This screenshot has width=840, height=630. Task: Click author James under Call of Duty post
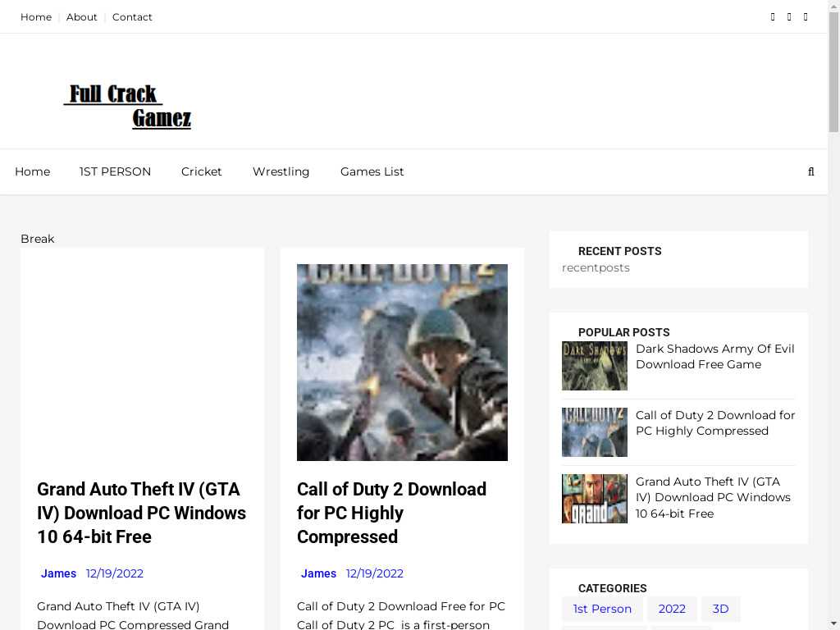pos(318,573)
